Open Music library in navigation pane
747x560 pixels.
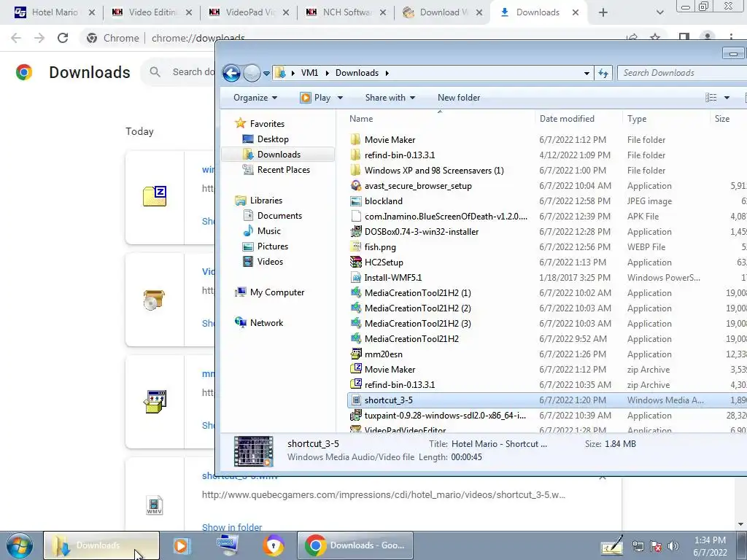pos(268,231)
